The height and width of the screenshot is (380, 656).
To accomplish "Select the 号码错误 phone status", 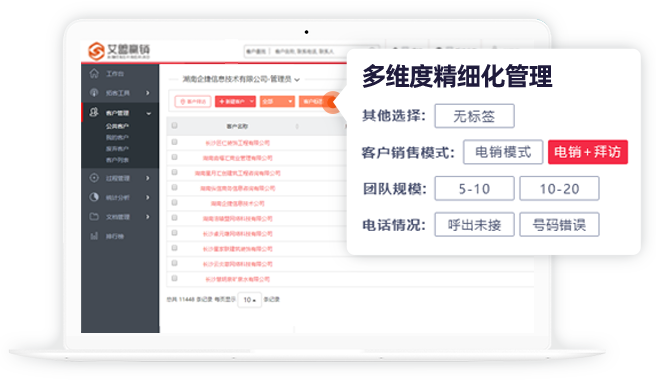I will [559, 225].
